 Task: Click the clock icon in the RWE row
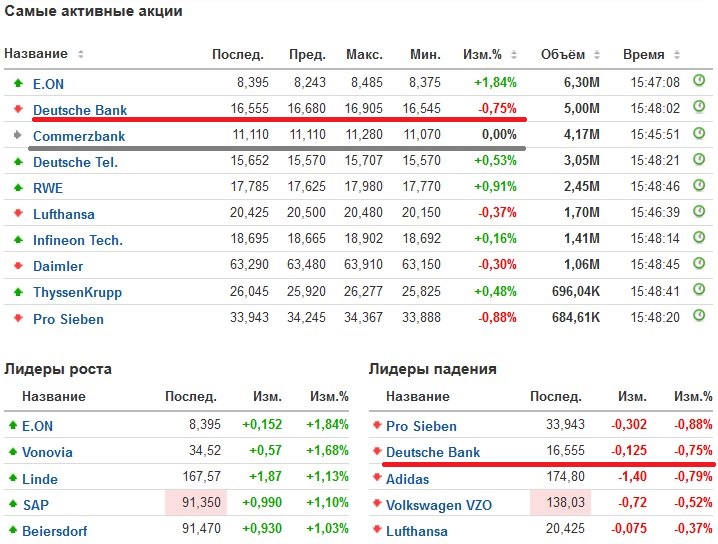click(x=699, y=185)
